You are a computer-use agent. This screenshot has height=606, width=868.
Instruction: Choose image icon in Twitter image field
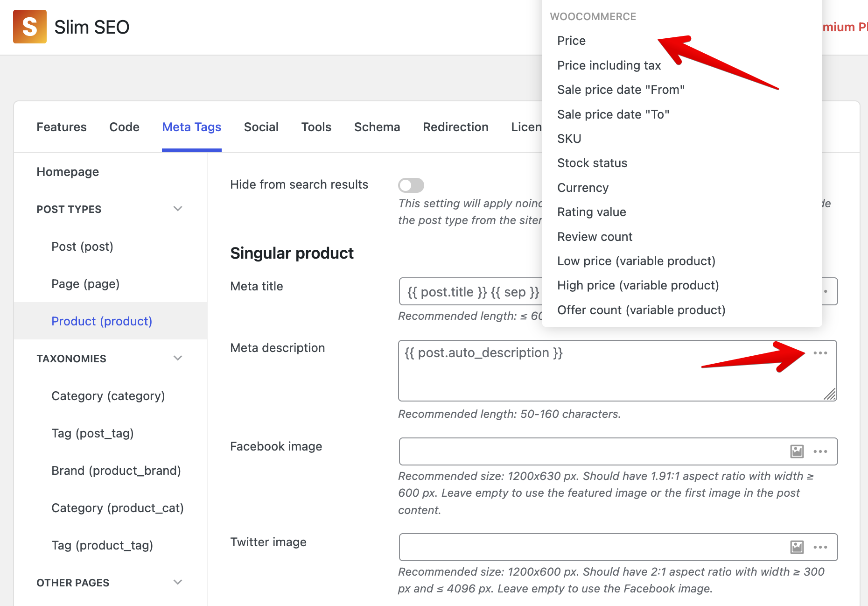(797, 547)
